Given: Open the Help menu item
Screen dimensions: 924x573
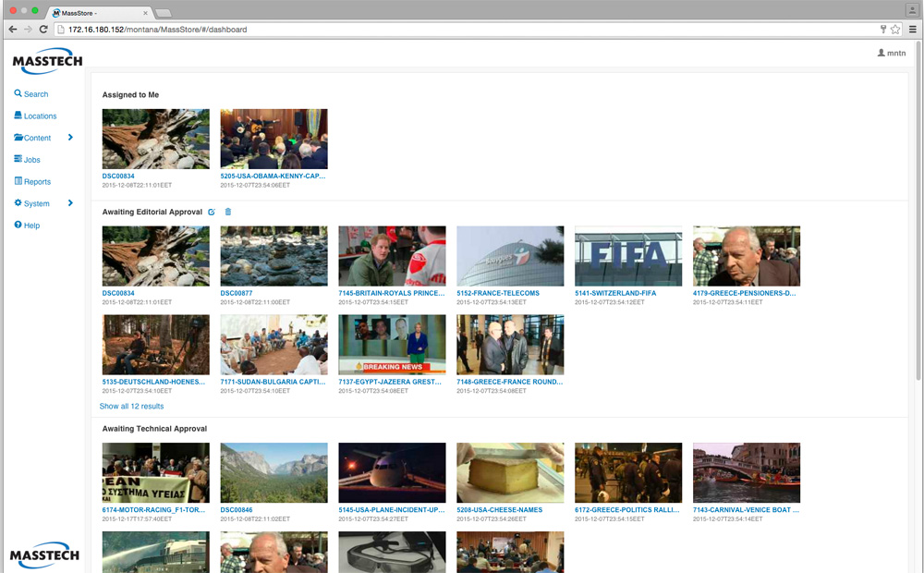Looking at the screenshot, I should pos(31,226).
